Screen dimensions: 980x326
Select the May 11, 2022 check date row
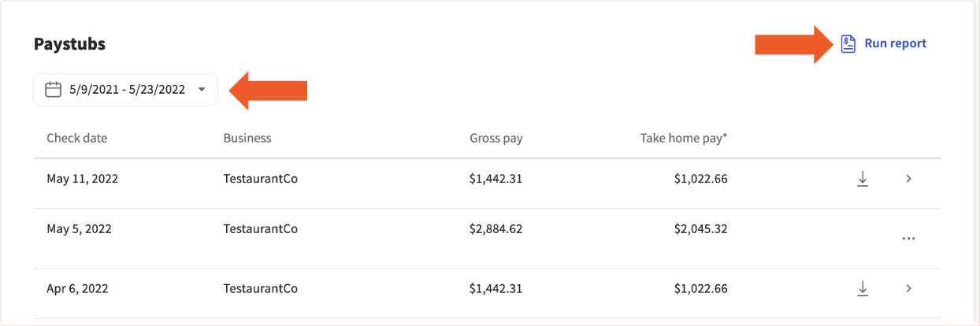[83, 179]
